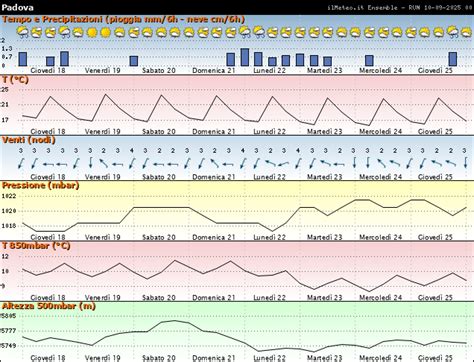Click Venerdì 19 under the precipitation chart
Viewport: 474px width, 362px height.
point(102,71)
